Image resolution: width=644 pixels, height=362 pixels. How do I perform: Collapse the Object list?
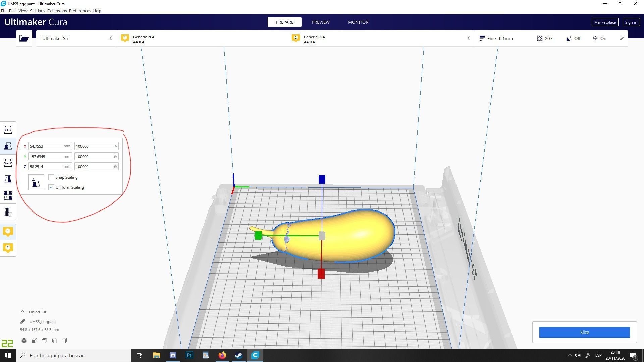(23, 312)
